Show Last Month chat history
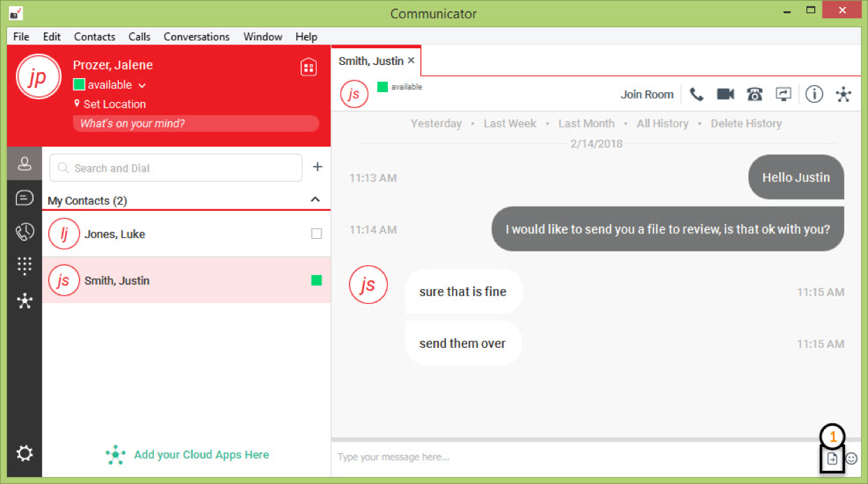The width and height of the screenshot is (868, 484). coord(586,123)
